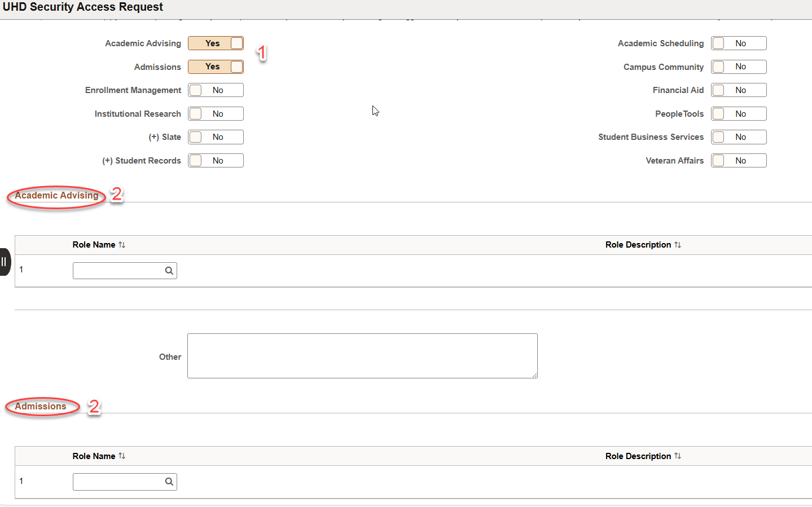This screenshot has height=507, width=812.
Task: Sort the Academic Advising Role Name column
Action: pyautogui.click(x=99, y=244)
